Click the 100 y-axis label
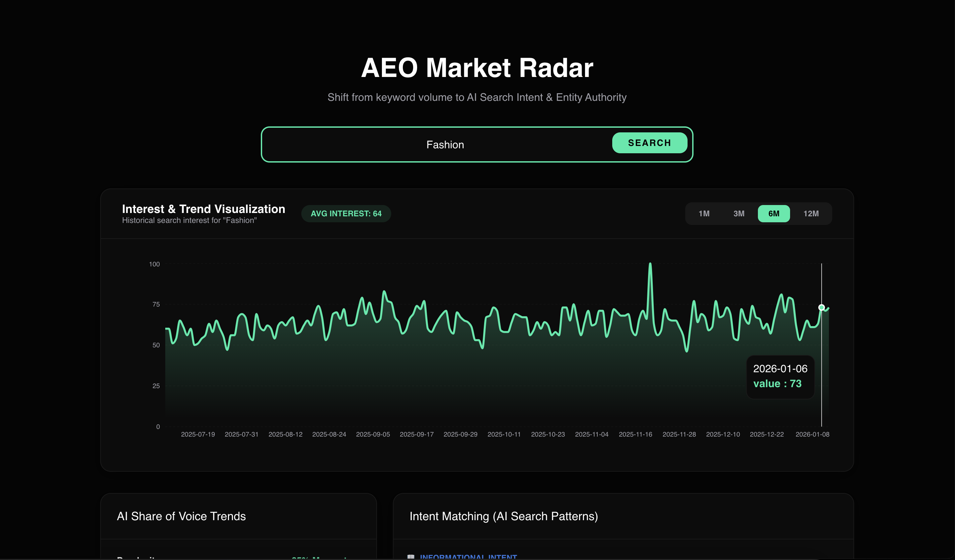955x560 pixels. click(154, 264)
